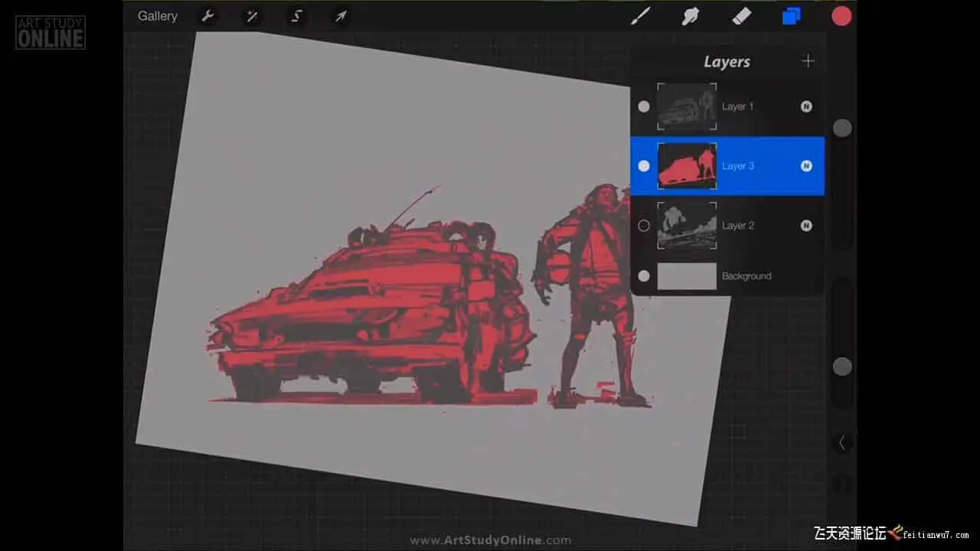Hide Layer 3 using its visibility dot
Screen dimensions: 980x551
[644, 166]
